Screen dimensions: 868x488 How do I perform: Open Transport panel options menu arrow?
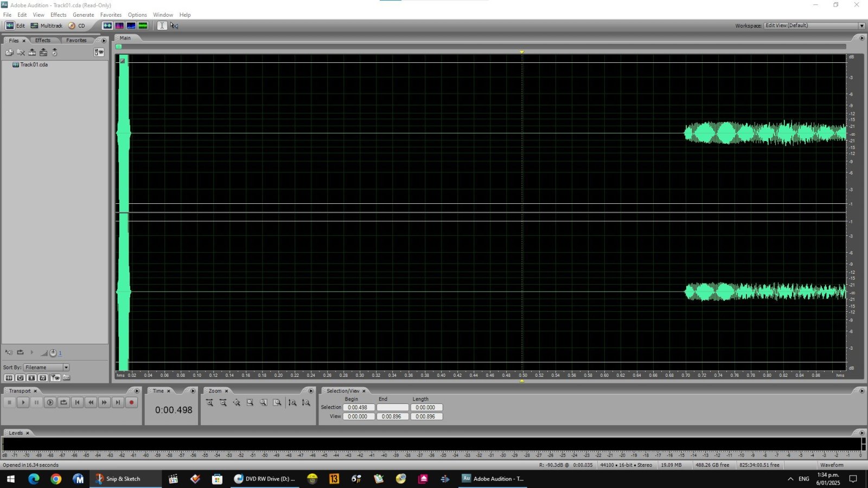(137, 391)
